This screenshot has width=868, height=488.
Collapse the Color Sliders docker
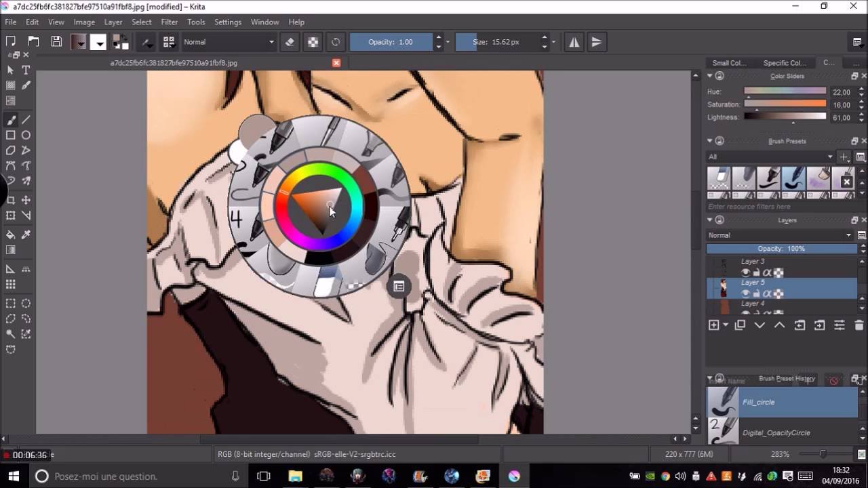pos(710,76)
